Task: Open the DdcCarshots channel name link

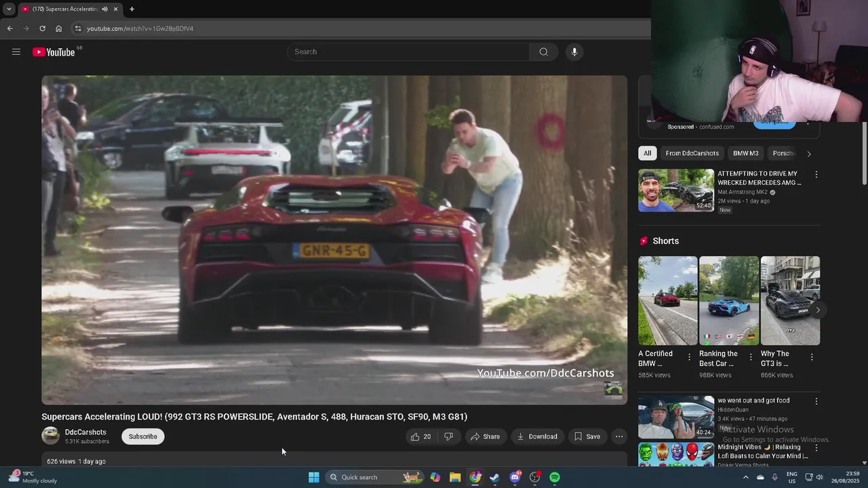Action: pos(85,432)
